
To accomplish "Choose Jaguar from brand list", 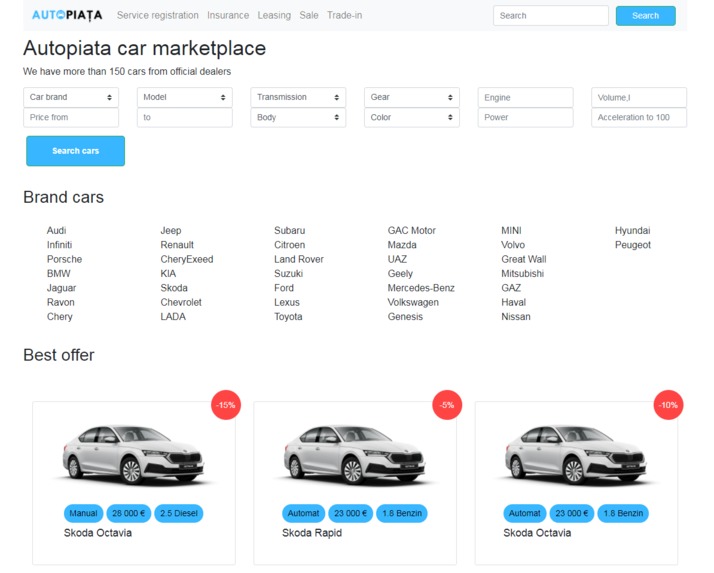I will 61,288.
